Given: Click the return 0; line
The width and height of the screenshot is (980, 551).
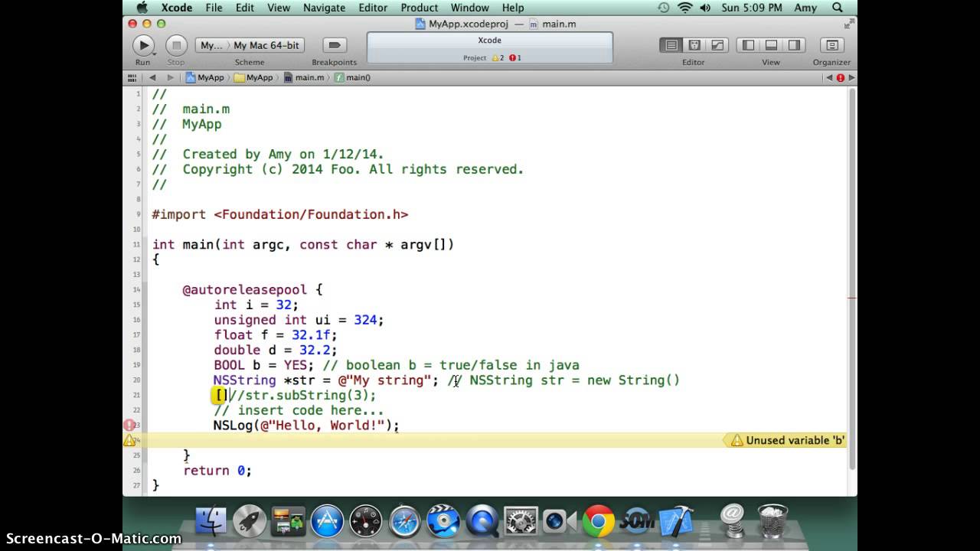Looking at the screenshot, I should click(217, 471).
